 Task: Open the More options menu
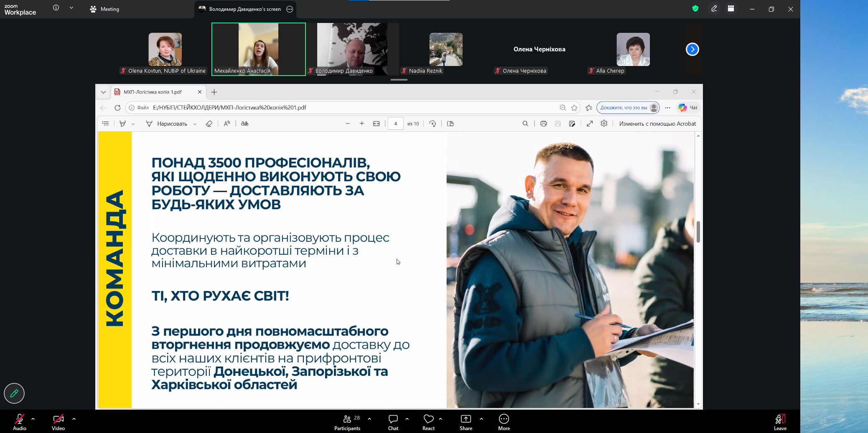point(504,422)
